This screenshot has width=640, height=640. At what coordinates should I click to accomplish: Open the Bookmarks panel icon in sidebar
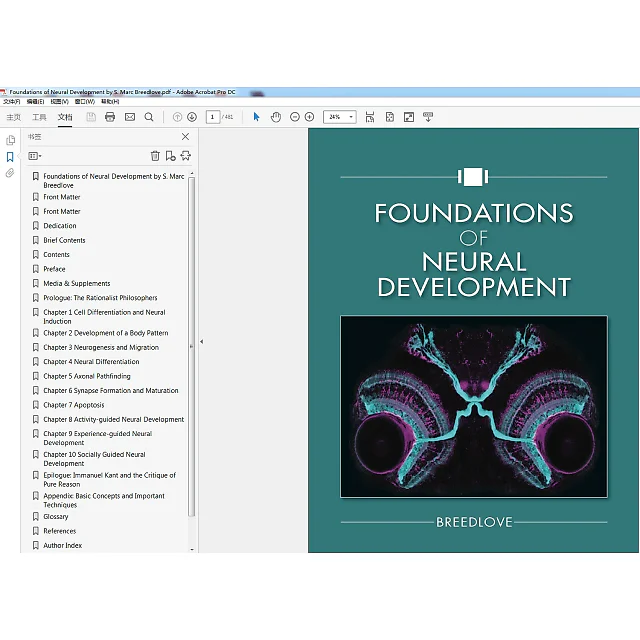[x=10, y=157]
